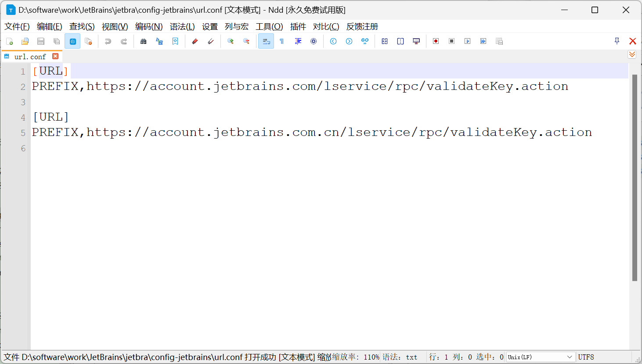This screenshot has width=642, height=364.
Task: Select the url.conf document tab
Action: tap(30, 57)
